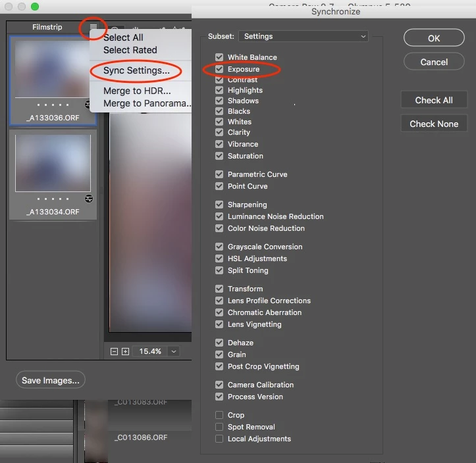
Task: Uncheck the Transform checkbox
Action: pos(219,289)
